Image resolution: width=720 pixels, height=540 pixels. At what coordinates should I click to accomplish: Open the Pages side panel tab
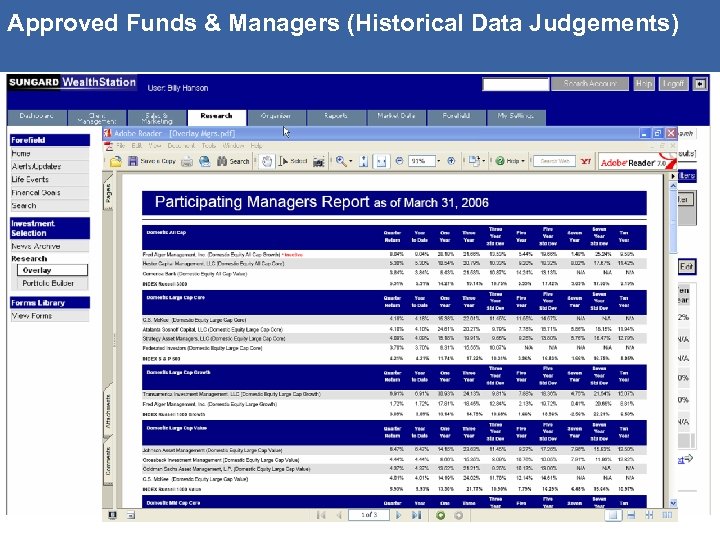tap(108, 193)
